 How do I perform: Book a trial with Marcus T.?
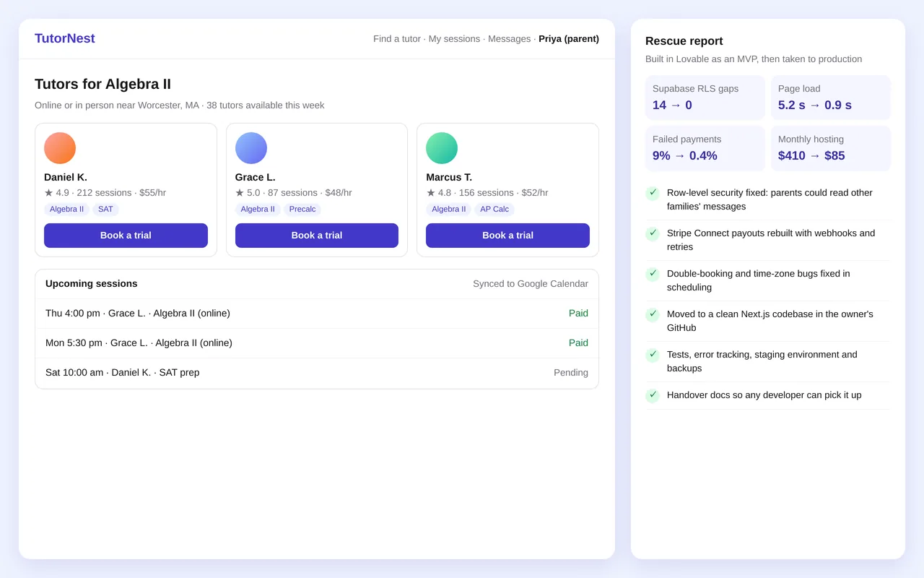point(507,236)
